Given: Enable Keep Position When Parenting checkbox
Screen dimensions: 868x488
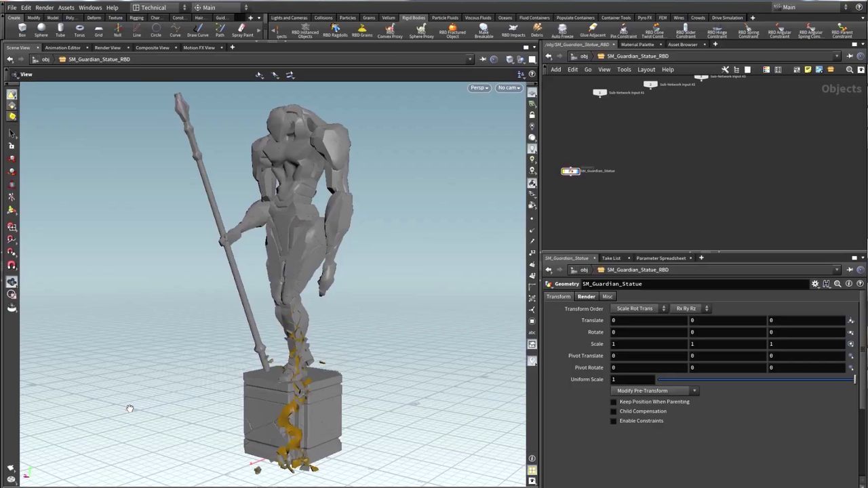Looking at the screenshot, I should (x=614, y=402).
